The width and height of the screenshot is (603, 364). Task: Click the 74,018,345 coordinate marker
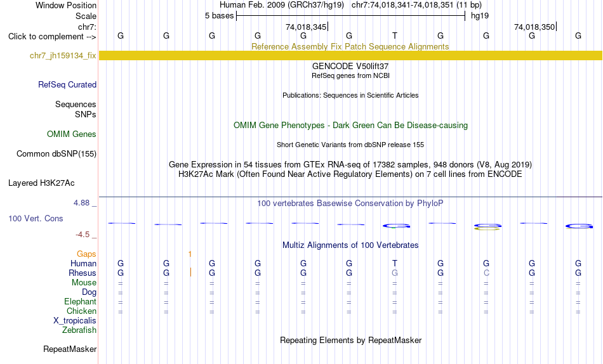307,27
